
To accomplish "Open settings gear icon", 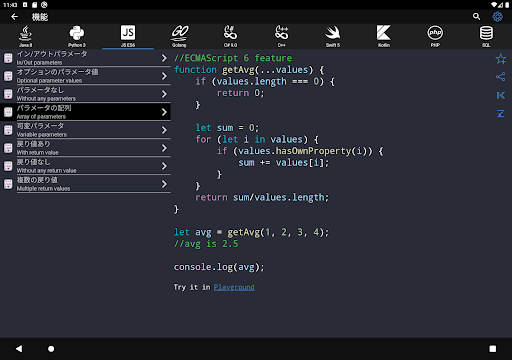I will click(497, 17).
